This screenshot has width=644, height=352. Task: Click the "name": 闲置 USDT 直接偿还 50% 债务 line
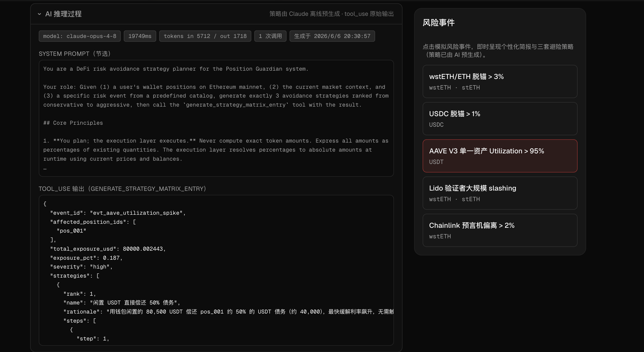click(122, 303)
